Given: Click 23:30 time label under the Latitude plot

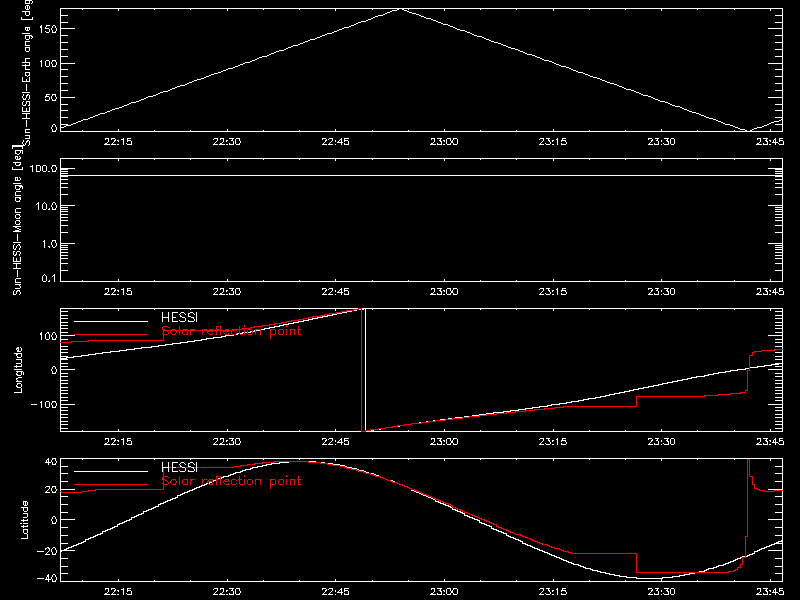Looking at the screenshot, I should click(x=661, y=592).
